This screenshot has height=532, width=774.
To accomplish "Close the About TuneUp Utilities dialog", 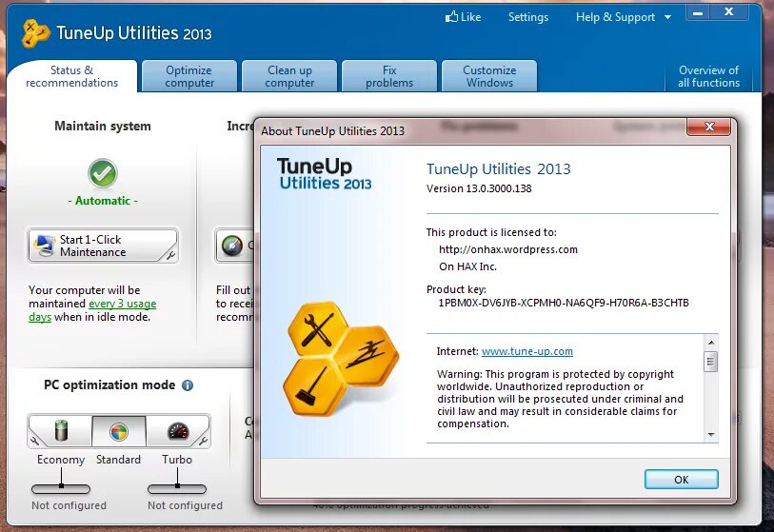I will [709, 127].
